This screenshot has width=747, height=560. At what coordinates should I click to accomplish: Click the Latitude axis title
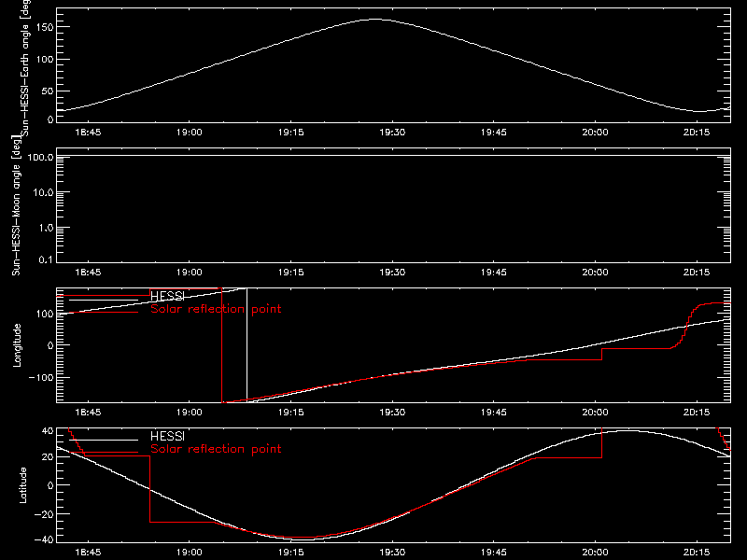(x=22, y=485)
